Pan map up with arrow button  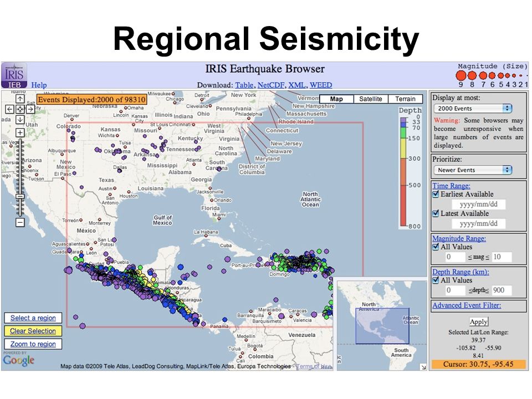20,99
